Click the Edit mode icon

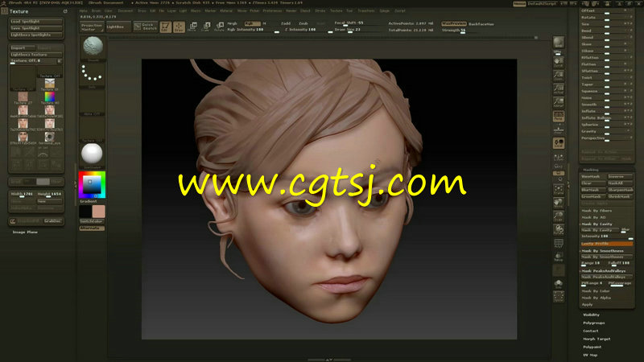click(166, 27)
